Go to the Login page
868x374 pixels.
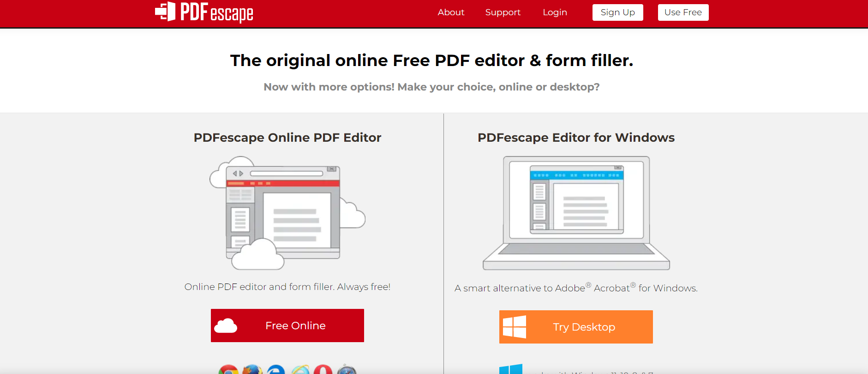555,12
